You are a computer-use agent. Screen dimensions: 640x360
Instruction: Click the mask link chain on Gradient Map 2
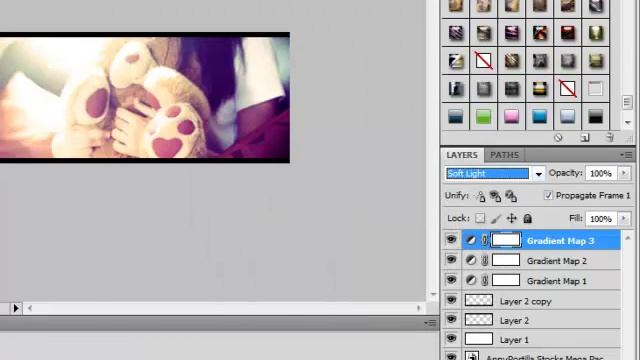click(484, 260)
